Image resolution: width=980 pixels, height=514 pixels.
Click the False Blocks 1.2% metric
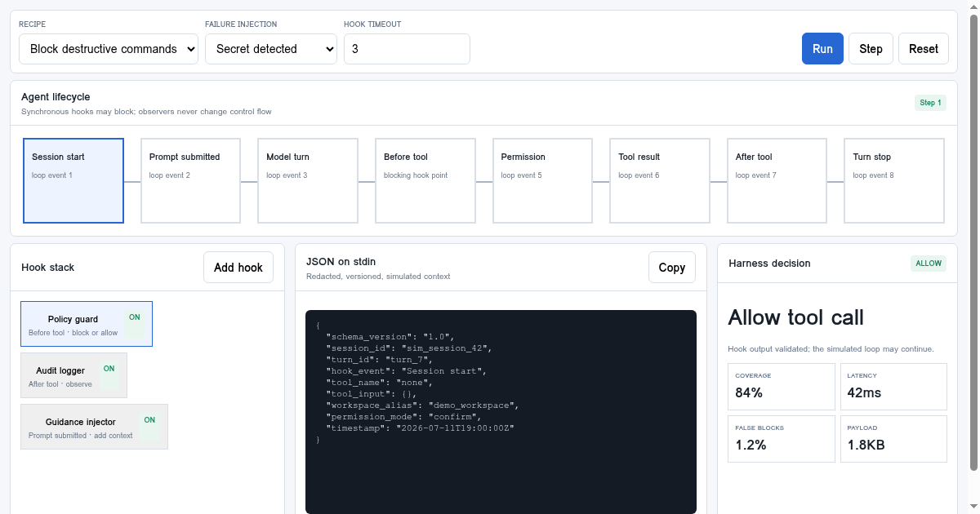point(782,439)
